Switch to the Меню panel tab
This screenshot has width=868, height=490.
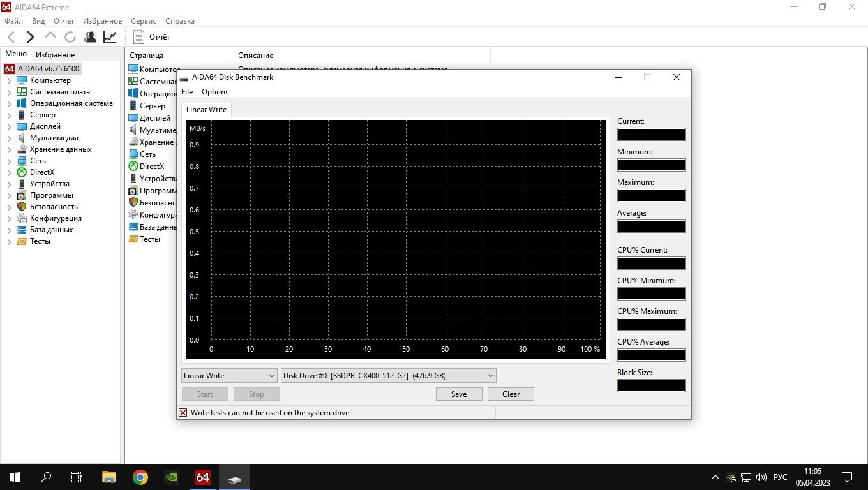(16, 54)
